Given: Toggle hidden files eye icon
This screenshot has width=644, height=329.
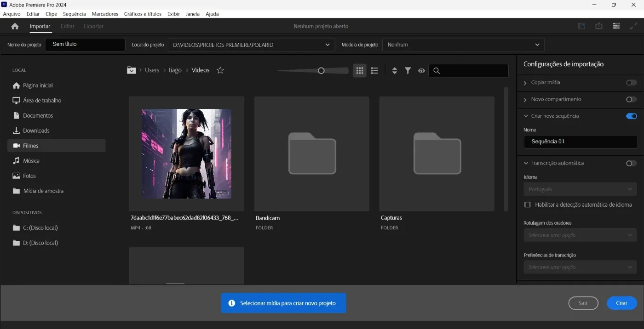Looking at the screenshot, I should coord(421,70).
